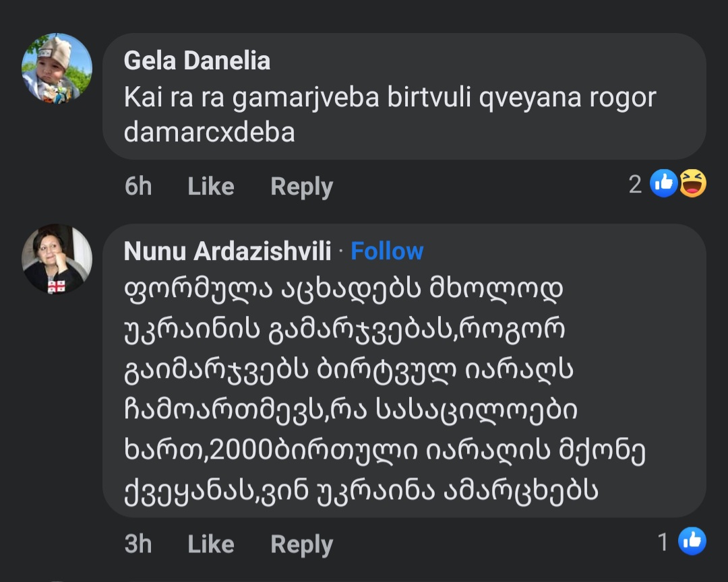Like Gela Danelia's comment
The width and height of the screenshot is (728, 582).
pyautogui.click(x=210, y=187)
